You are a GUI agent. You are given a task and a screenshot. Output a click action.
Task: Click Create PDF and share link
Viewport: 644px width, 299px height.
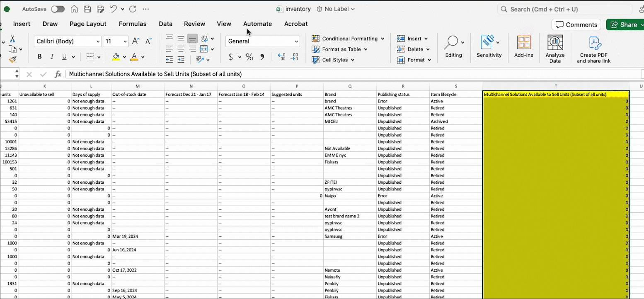[x=593, y=49]
